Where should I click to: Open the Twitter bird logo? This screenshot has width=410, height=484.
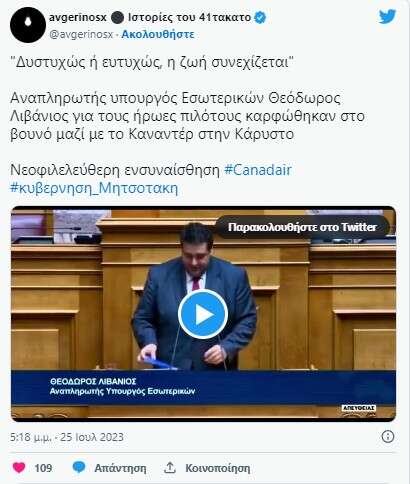tap(387, 16)
